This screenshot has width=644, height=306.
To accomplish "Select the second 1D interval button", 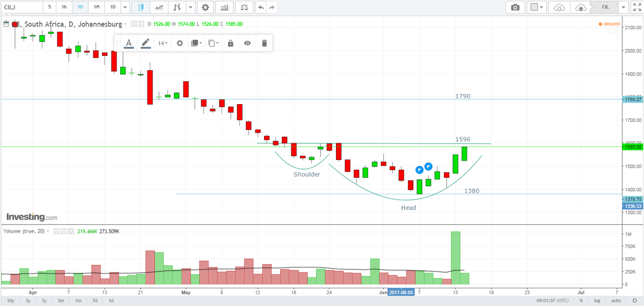I will tap(113, 8).
